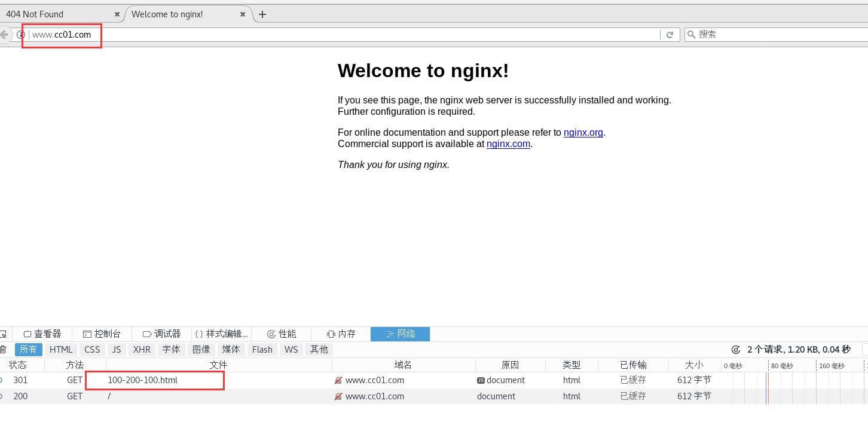868x431 pixels.
Task: Sort by 文件 column header
Action: (x=219, y=365)
